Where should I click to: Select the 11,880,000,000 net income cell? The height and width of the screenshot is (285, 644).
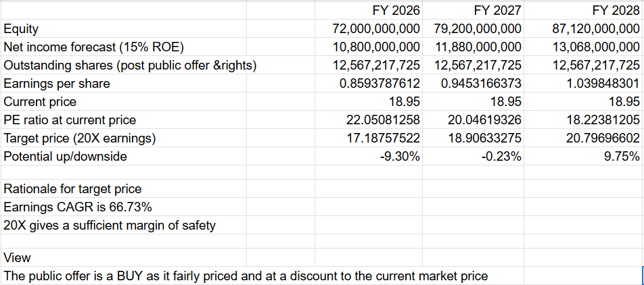pos(478,47)
